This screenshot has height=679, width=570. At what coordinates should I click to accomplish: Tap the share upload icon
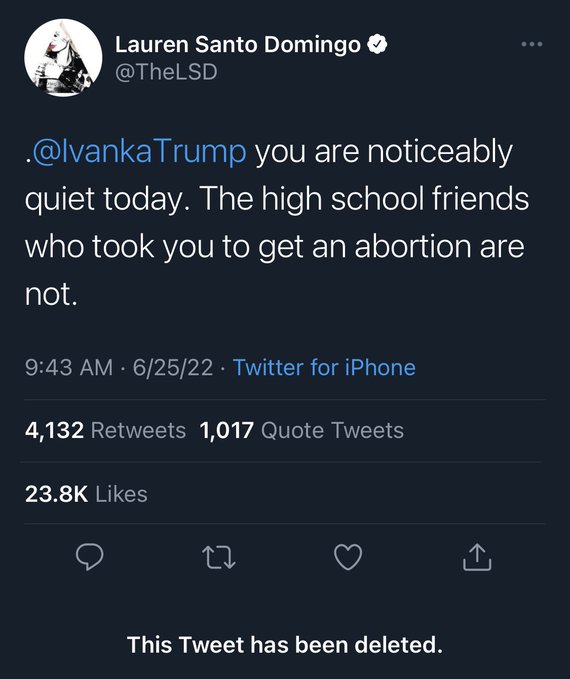click(x=477, y=557)
